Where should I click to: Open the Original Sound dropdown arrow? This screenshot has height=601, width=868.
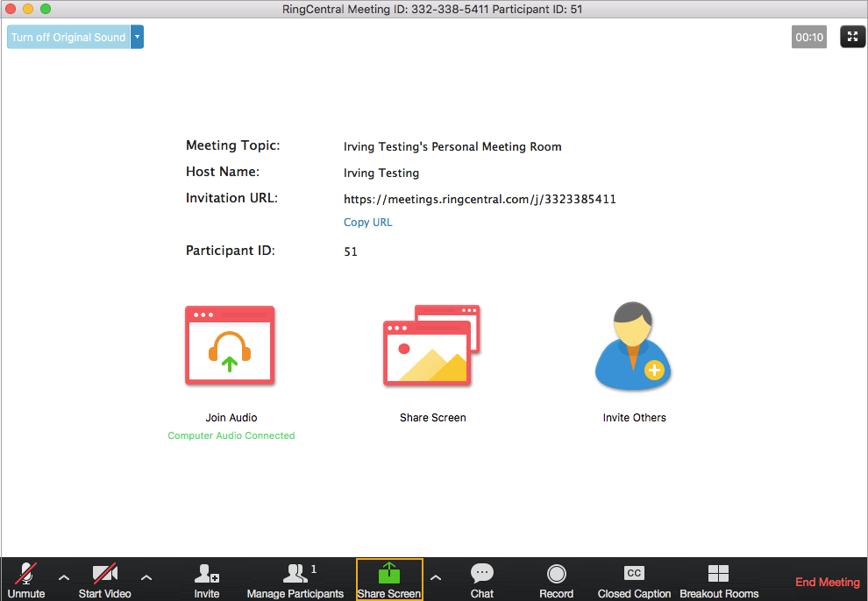138,37
